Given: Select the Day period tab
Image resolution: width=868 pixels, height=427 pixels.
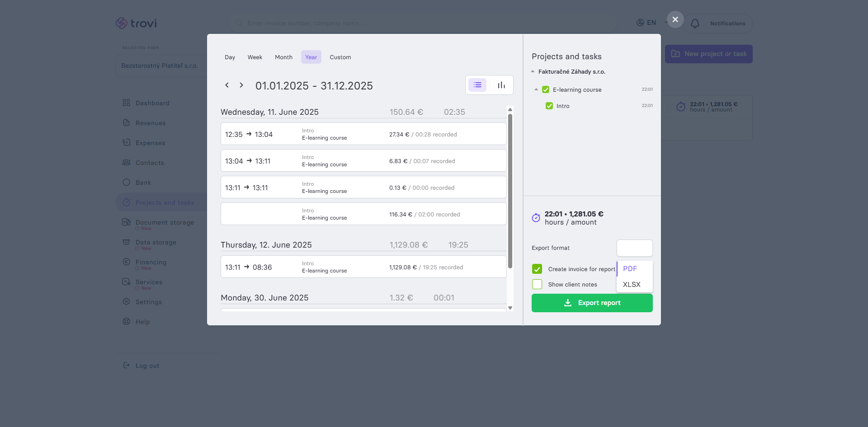Looking at the screenshot, I should [230, 57].
